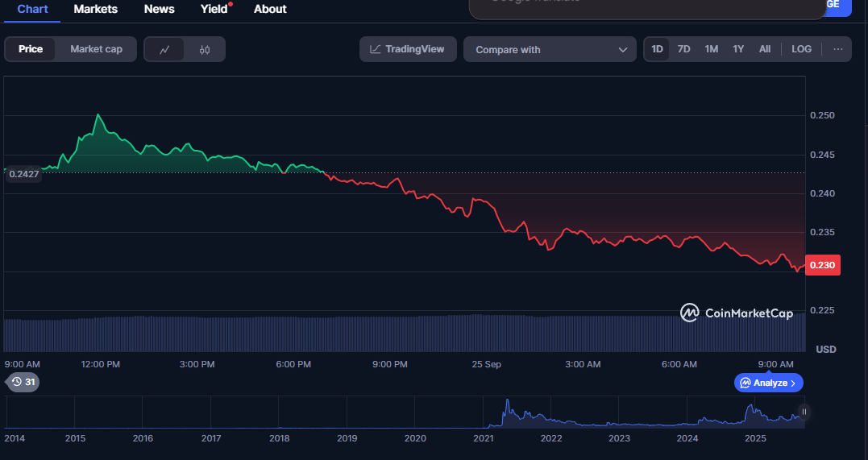Image resolution: width=868 pixels, height=460 pixels.
Task: Expand the Analyze panel
Action: [x=768, y=383]
